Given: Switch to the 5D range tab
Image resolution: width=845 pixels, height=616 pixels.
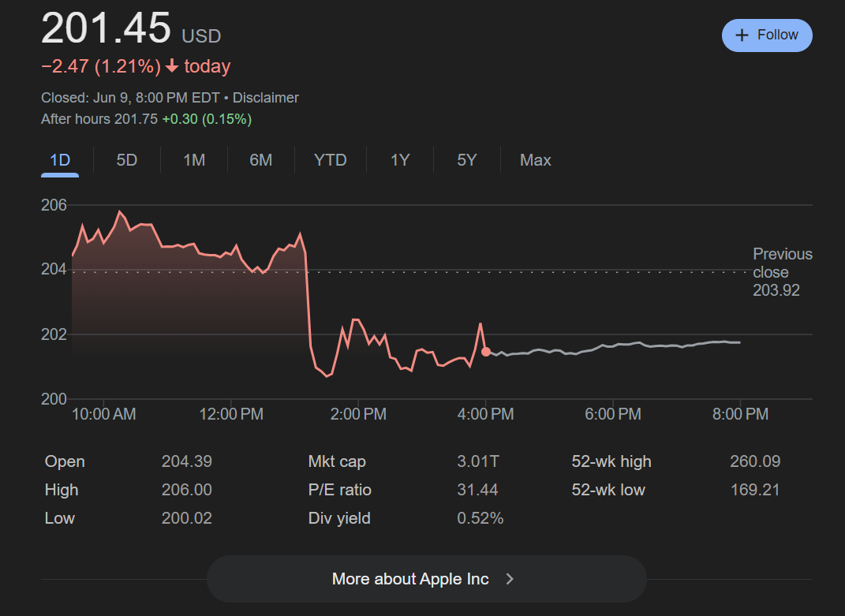Looking at the screenshot, I should (127, 160).
